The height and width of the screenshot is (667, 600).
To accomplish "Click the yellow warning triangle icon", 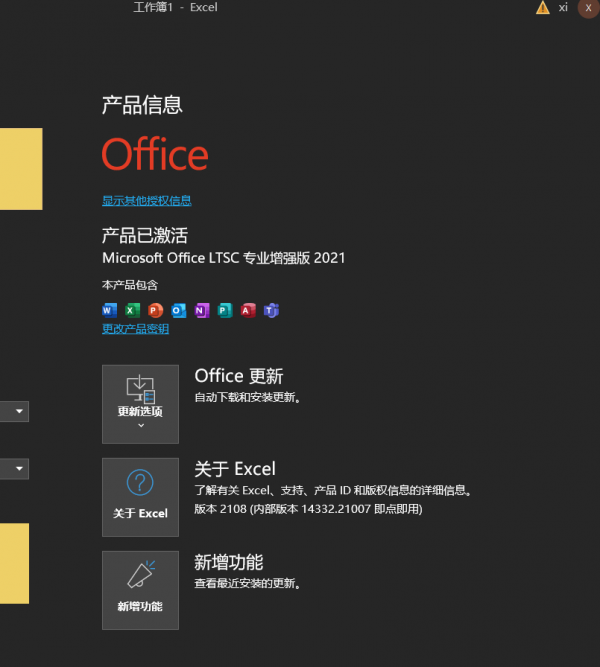I will [543, 8].
